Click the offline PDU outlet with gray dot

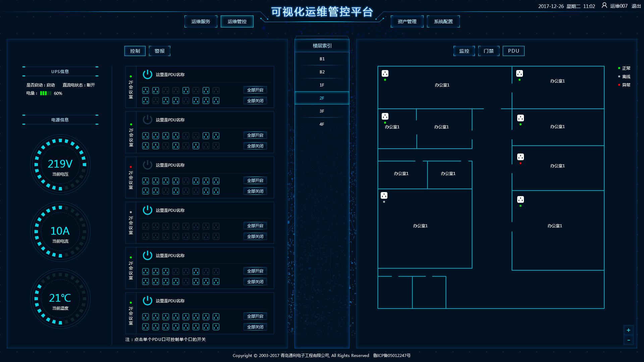[384, 195]
